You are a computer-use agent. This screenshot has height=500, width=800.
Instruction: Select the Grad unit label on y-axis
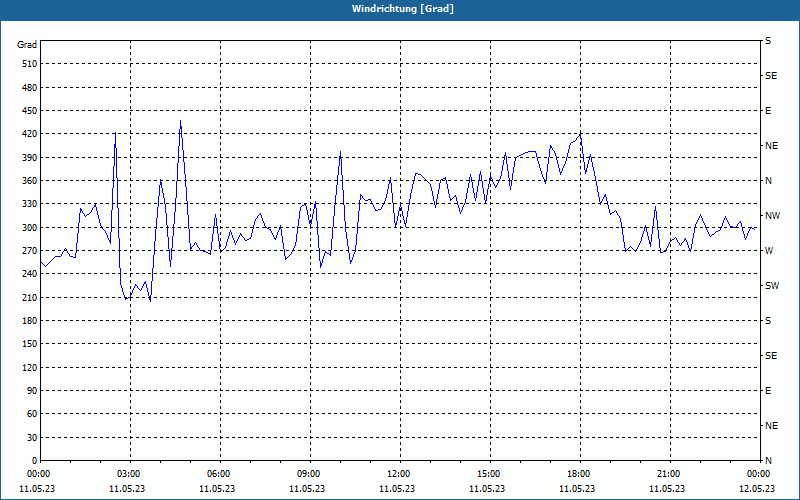click(x=27, y=45)
